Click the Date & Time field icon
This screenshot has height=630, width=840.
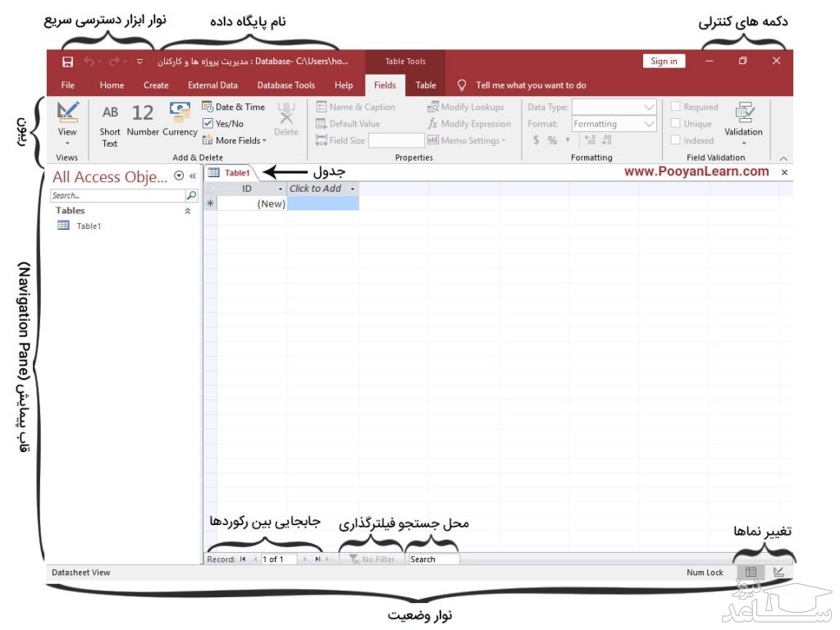(x=208, y=107)
